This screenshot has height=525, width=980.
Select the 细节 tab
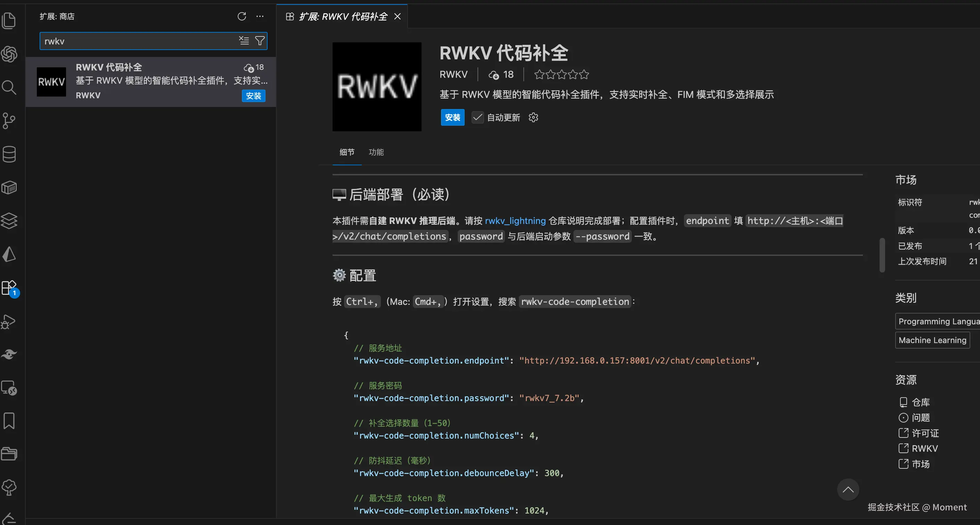[346, 152]
